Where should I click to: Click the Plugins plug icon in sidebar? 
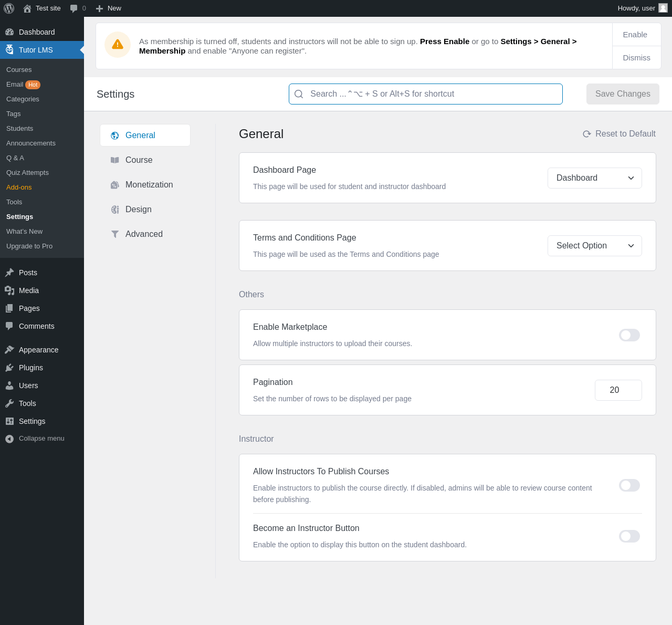click(9, 368)
